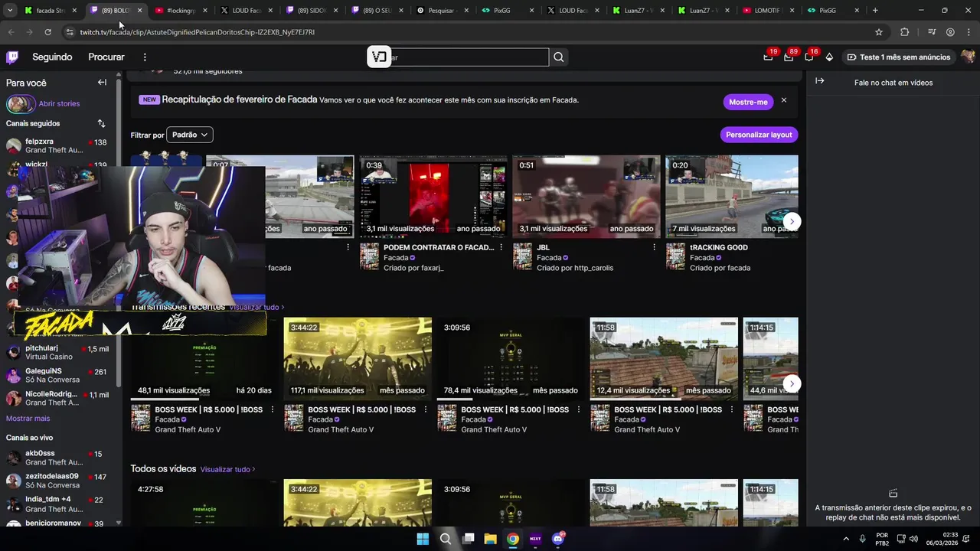Viewport: 980px width, 551px height.
Task: Open whispers icon with badge 16
Action: click(809, 57)
